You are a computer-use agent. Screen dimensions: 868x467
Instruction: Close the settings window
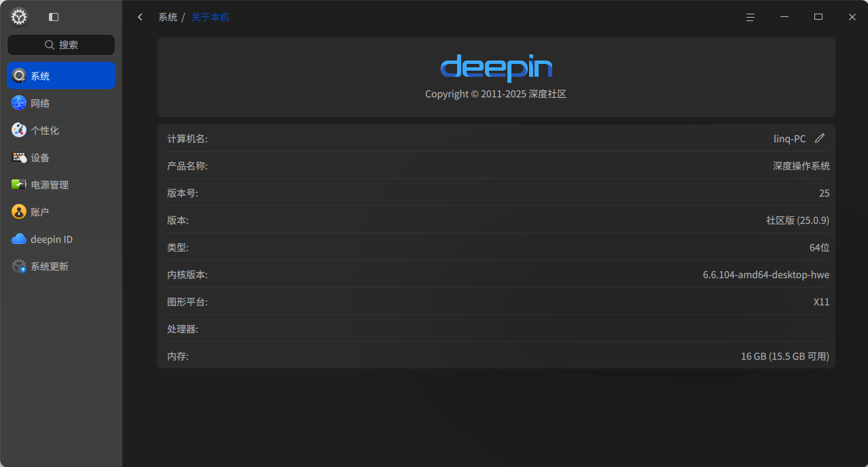click(x=852, y=17)
